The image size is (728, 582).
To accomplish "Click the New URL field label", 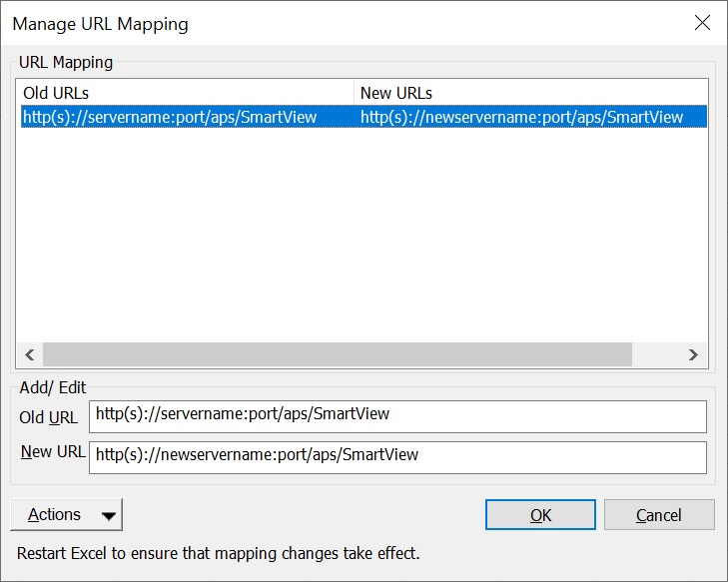I will [x=52, y=451].
